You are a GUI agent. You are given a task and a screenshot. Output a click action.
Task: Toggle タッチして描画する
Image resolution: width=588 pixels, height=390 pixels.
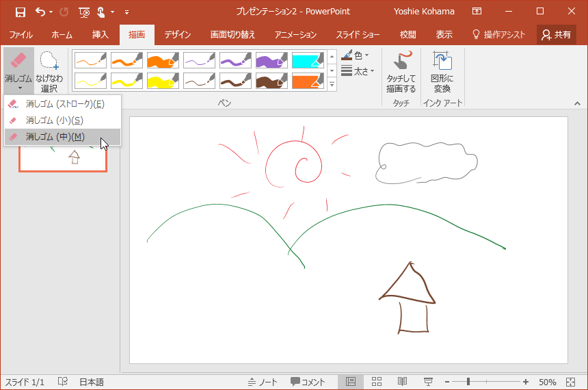coord(401,71)
